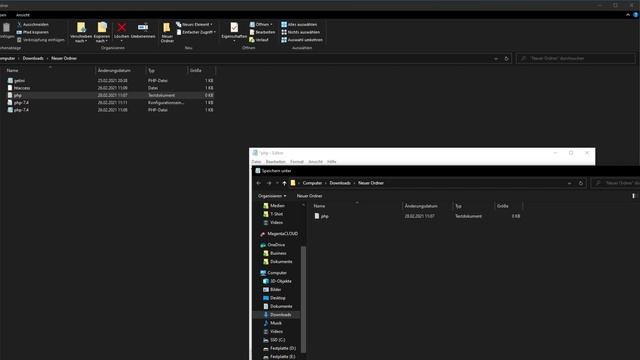
Task: Select Musik in the save dialog sidebar
Action: point(276,323)
